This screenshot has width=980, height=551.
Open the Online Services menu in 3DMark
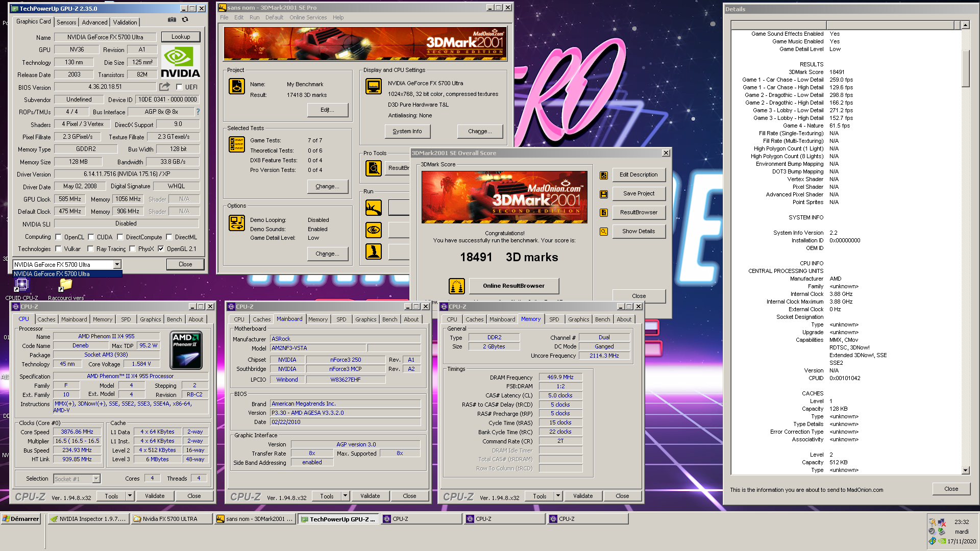308,17
